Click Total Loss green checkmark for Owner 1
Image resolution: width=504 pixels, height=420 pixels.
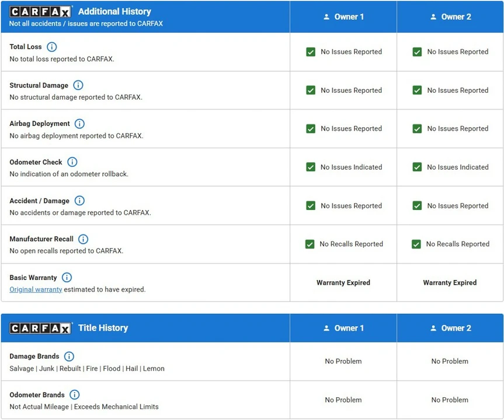pyautogui.click(x=311, y=52)
